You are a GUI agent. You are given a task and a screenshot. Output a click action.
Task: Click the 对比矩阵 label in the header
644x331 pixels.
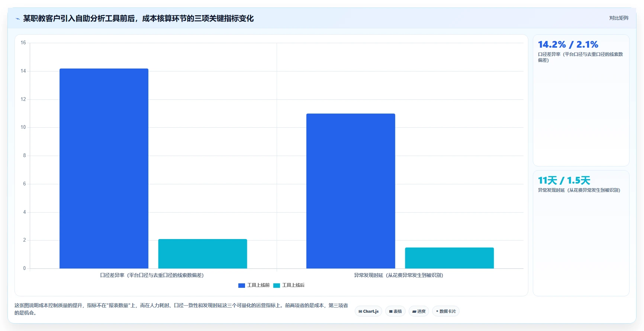pyautogui.click(x=619, y=18)
